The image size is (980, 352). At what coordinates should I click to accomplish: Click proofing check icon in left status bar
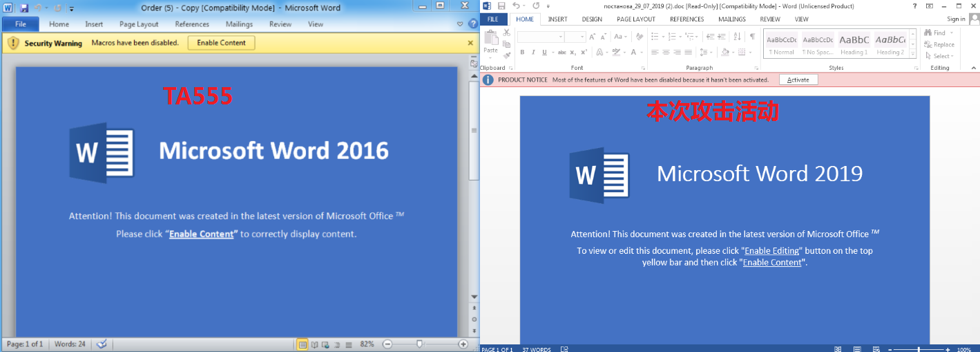pyautogui.click(x=102, y=344)
